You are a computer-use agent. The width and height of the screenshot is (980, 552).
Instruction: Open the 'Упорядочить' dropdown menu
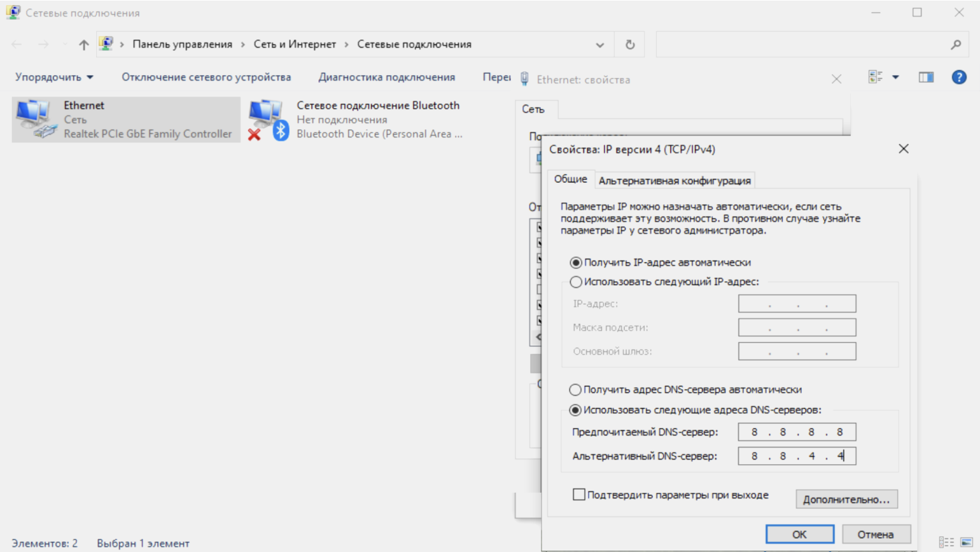point(54,77)
